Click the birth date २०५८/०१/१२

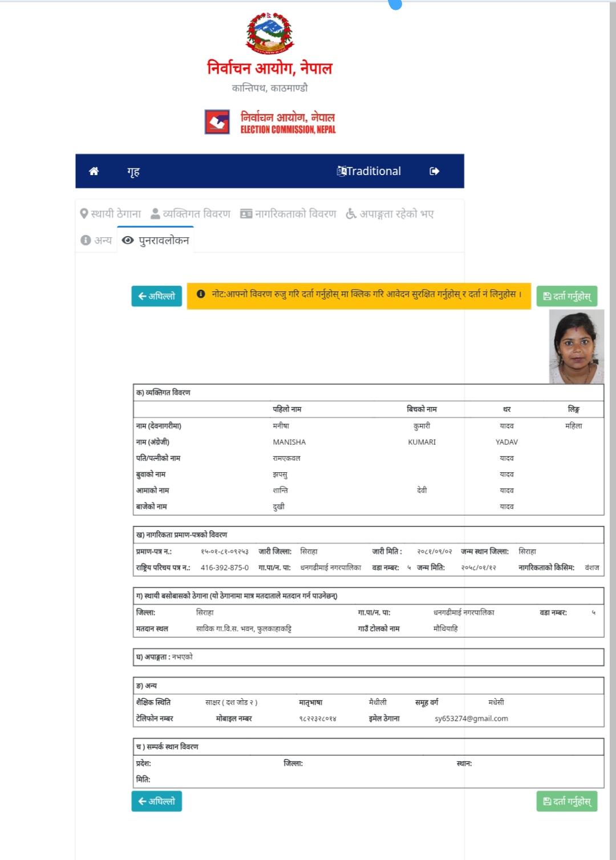(x=479, y=567)
